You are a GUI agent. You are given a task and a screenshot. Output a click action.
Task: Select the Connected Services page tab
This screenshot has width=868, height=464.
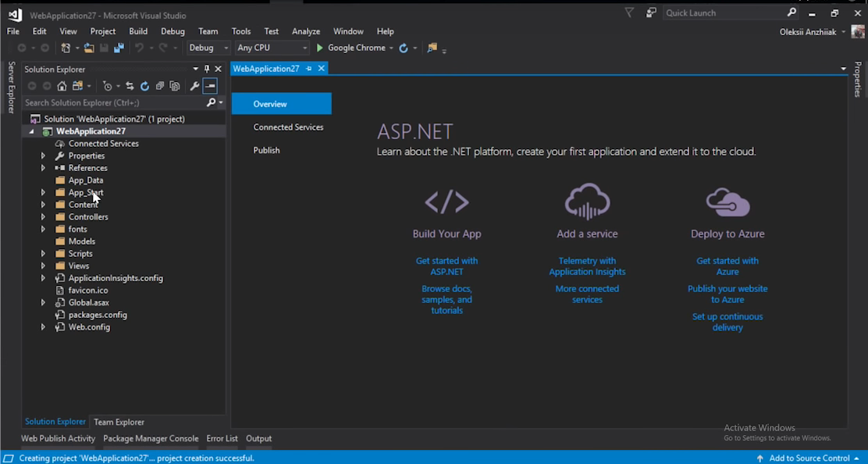[288, 127]
